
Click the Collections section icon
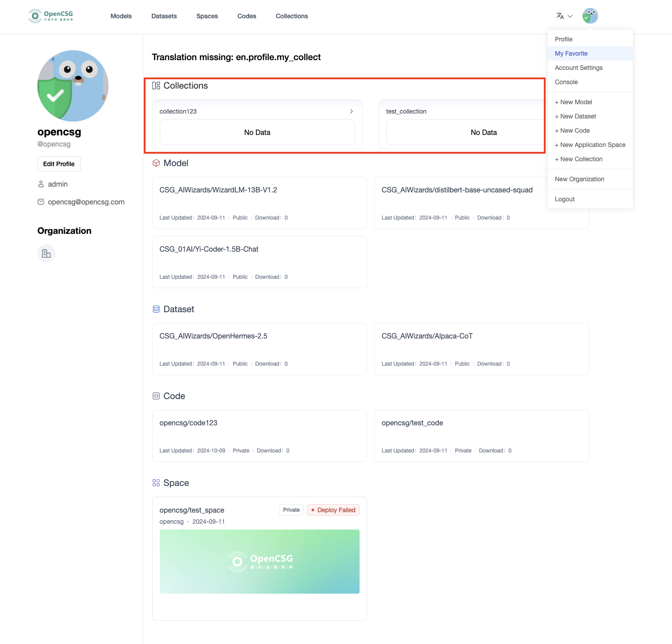156,86
